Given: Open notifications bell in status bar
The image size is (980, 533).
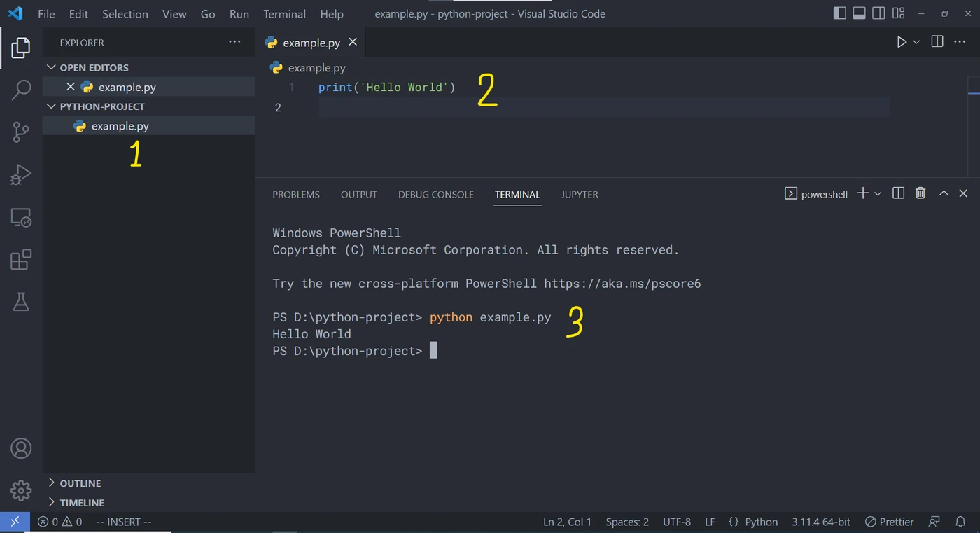Looking at the screenshot, I should (x=960, y=522).
